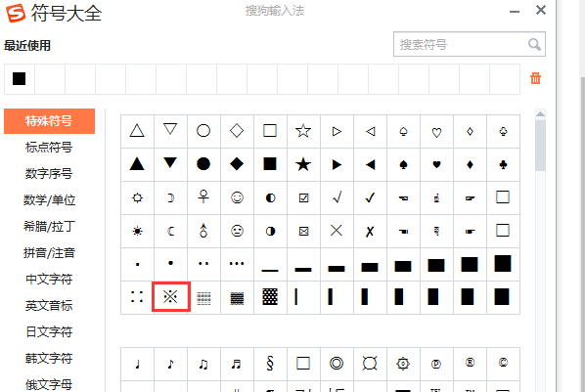The width and height of the screenshot is (585, 392).
Task: Open the 日文字符 category
Action: coord(49,332)
